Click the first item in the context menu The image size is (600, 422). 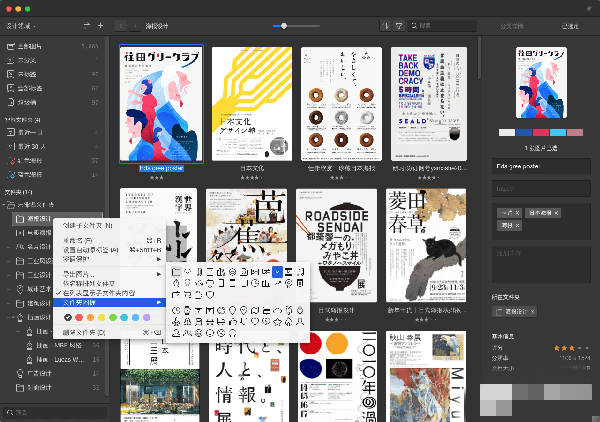[x=85, y=226]
